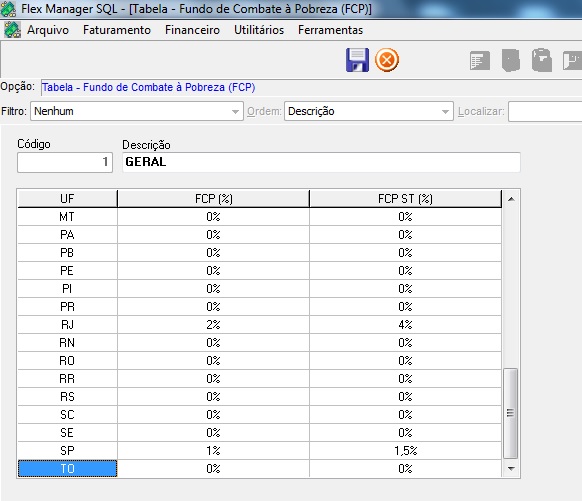
Task: Select the PB row in UF column
Action: (x=67, y=253)
